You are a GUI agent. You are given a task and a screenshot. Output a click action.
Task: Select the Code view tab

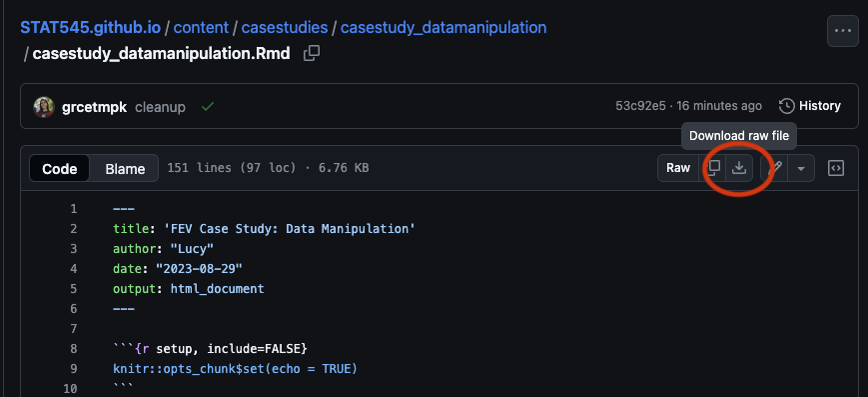click(x=59, y=169)
